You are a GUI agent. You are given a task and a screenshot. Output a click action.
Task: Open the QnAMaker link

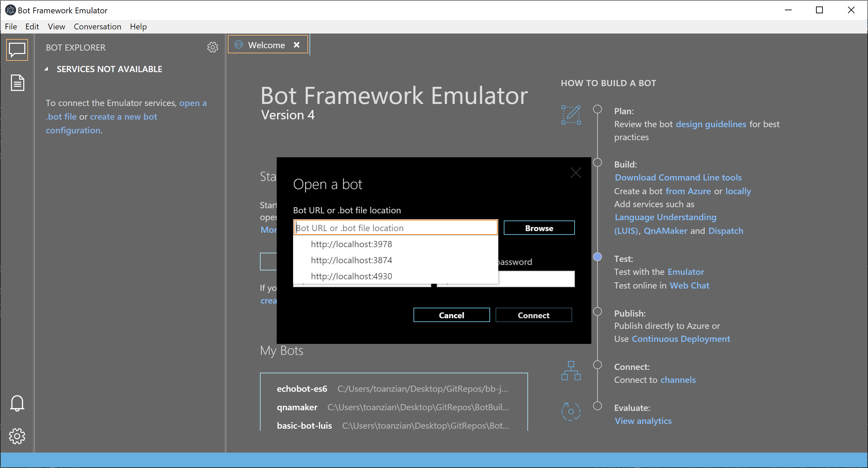click(666, 231)
